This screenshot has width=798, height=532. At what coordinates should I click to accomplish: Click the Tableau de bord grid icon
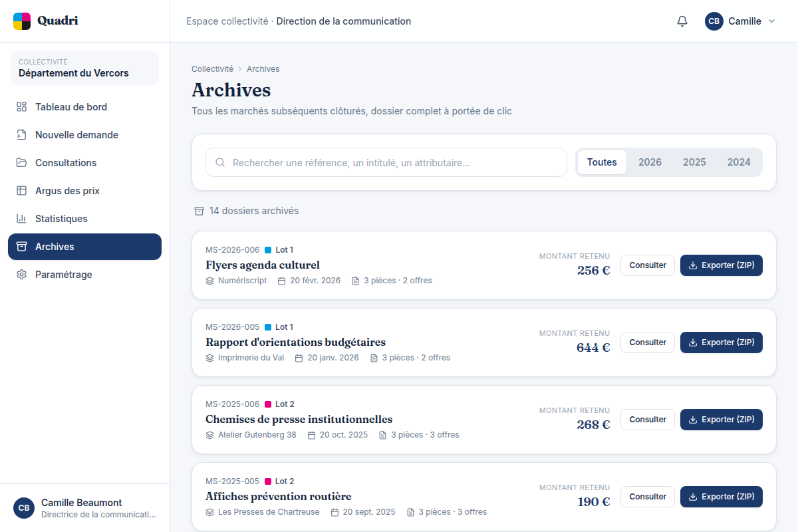[x=22, y=107]
